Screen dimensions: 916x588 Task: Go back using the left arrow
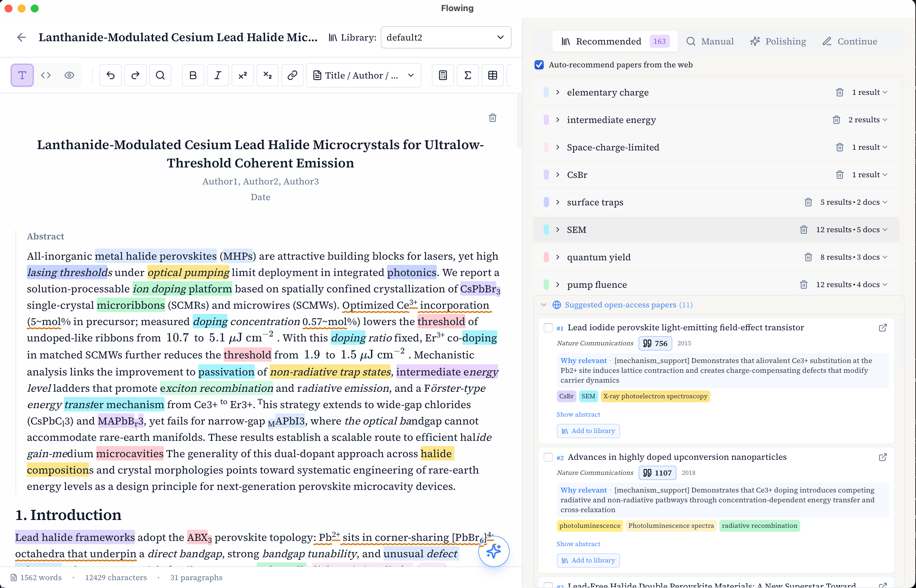(21, 37)
